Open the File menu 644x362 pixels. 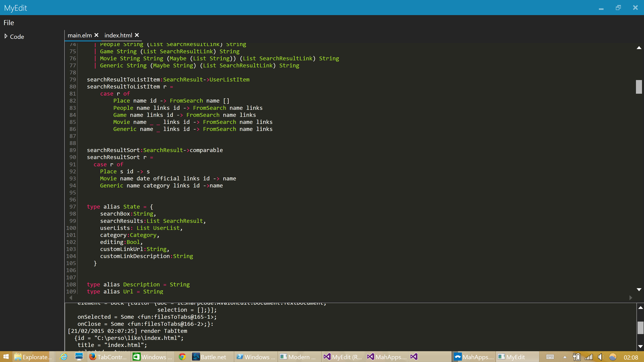click(9, 23)
